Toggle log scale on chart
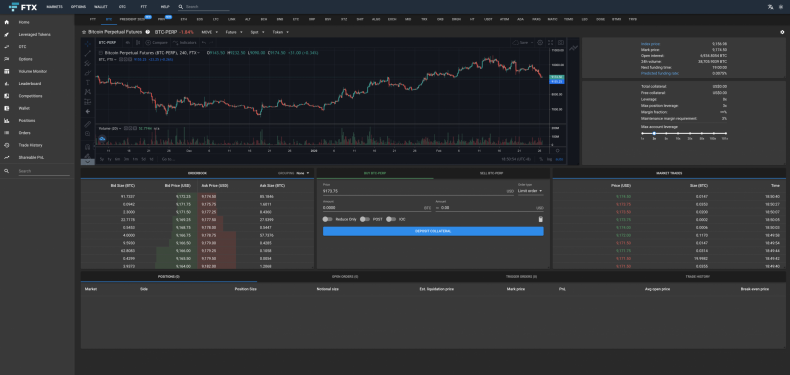790x375 pixels. point(549,159)
